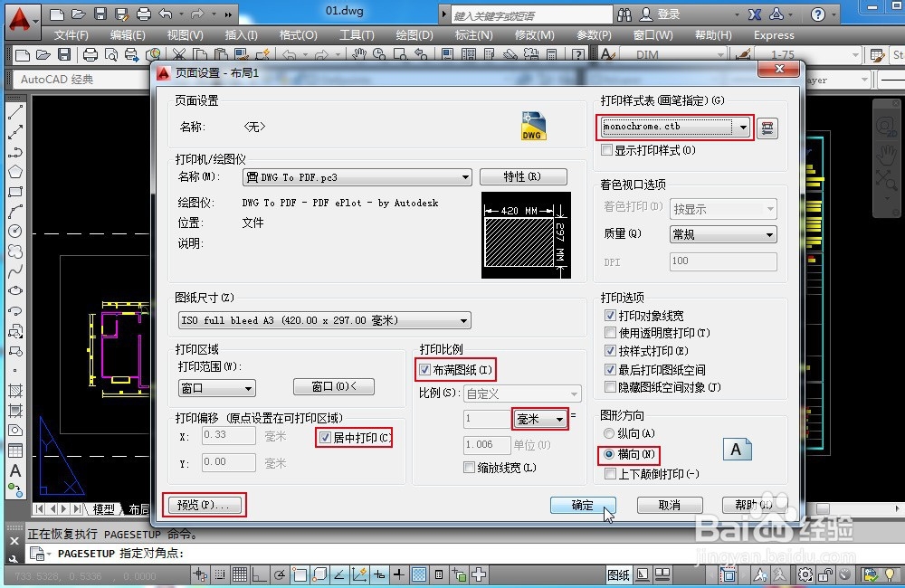Open monochrome.ctb plot style dropdown
Screen dimensions: 905x588
[675, 127]
